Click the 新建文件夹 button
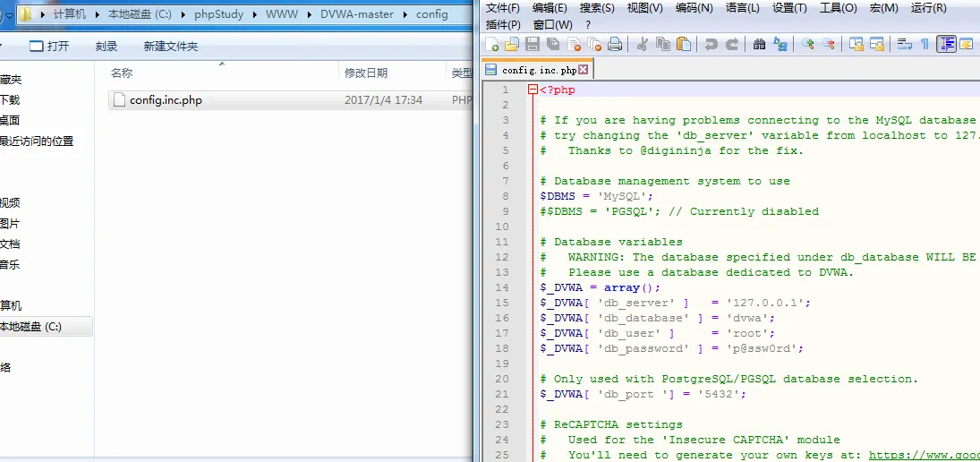This screenshot has height=462, width=980. click(x=170, y=46)
